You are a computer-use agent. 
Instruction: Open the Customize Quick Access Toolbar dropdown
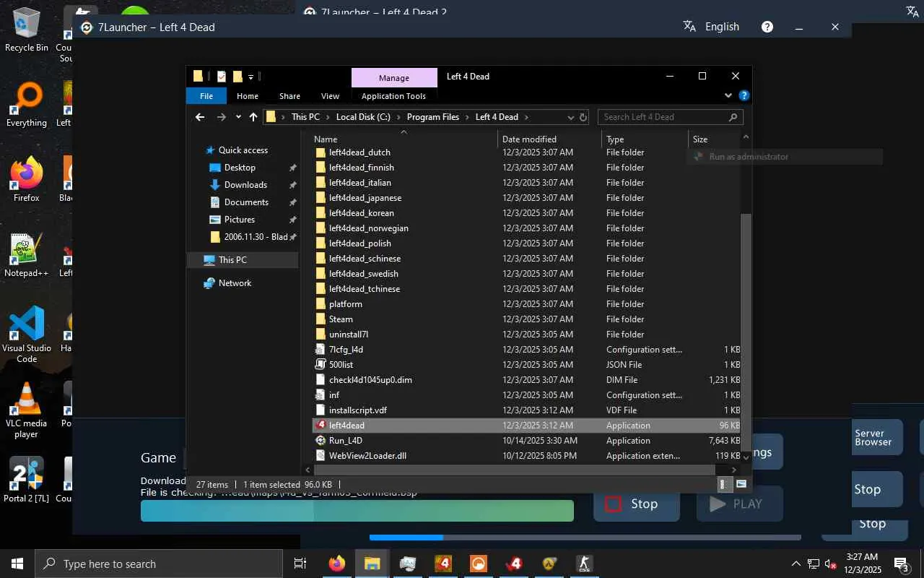[251, 77]
